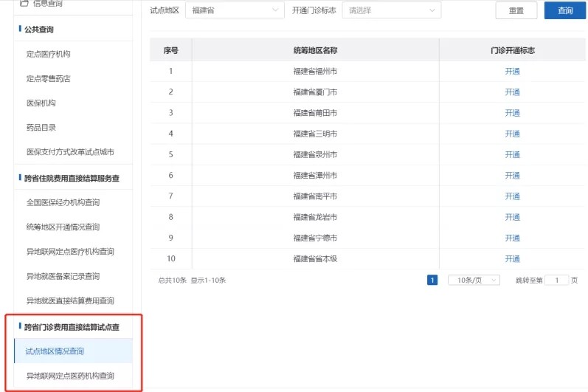
Task: Click 开通 link for 福建省龙岩市
Action: 512,217
